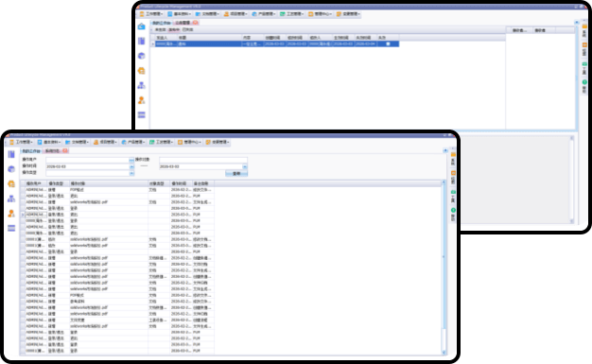Close the 系统日志 tab via its red icon

(65, 150)
